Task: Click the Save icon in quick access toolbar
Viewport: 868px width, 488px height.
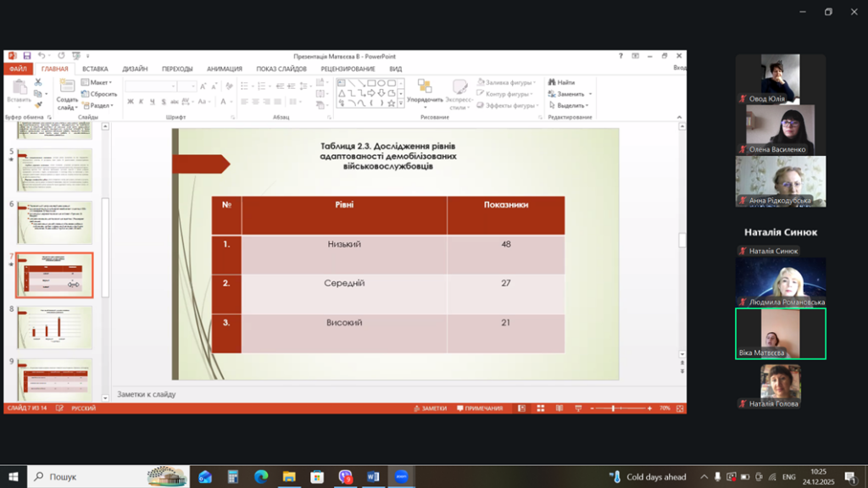Action: point(27,56)
